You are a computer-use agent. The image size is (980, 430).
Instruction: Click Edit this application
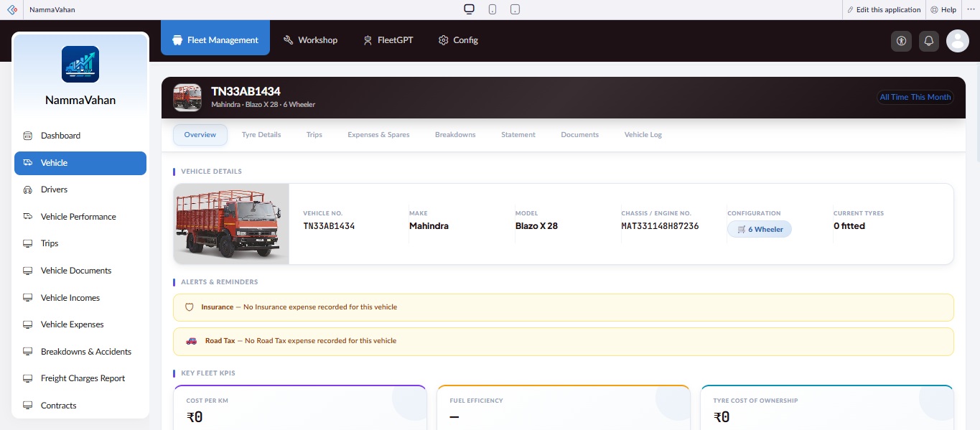coord(884,9)
